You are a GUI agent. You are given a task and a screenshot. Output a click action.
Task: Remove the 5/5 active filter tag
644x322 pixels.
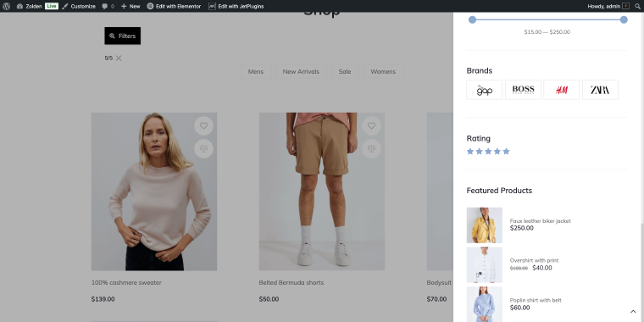pos(119,58)
